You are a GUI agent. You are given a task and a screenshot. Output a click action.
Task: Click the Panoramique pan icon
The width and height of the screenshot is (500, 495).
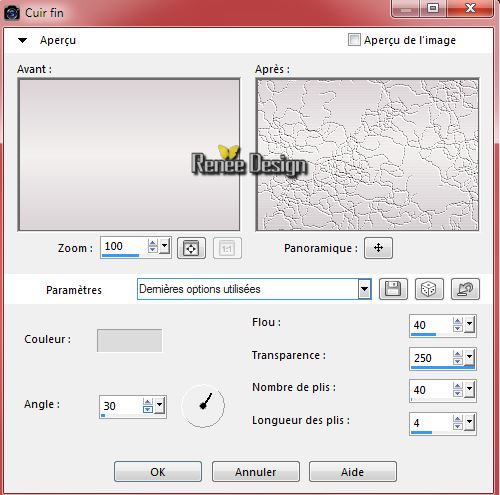coord(378,248)
